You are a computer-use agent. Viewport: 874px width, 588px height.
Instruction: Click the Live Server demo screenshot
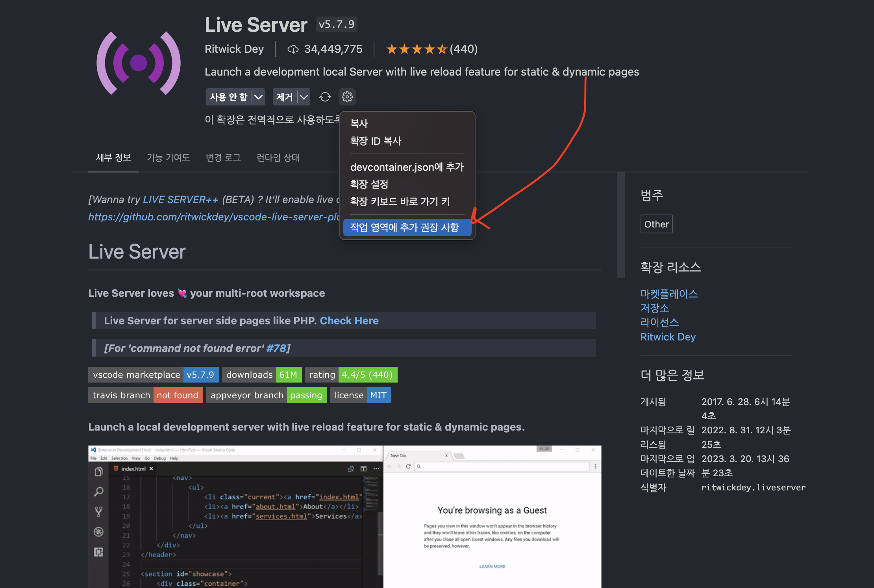pos(344,516)
